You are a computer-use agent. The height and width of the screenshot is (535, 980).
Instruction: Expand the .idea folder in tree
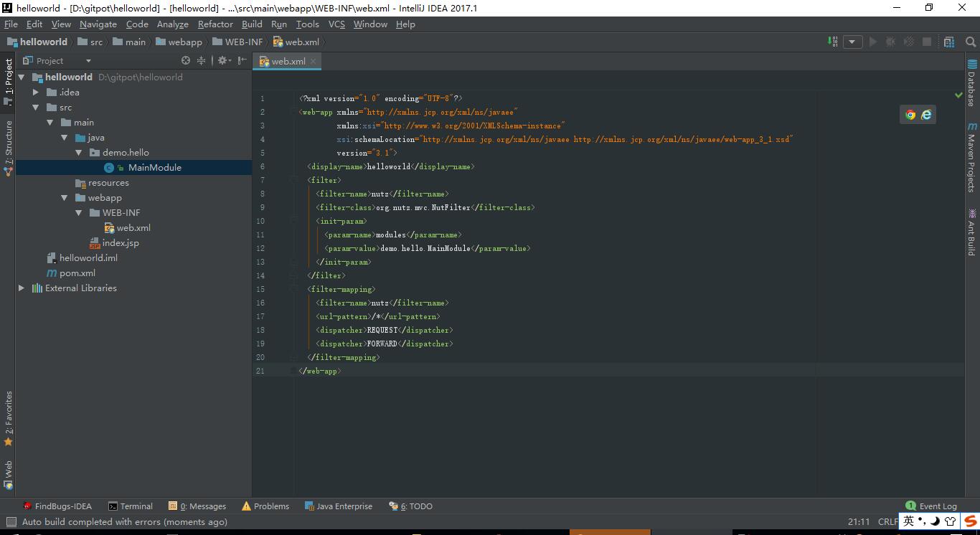pos(36,93)
